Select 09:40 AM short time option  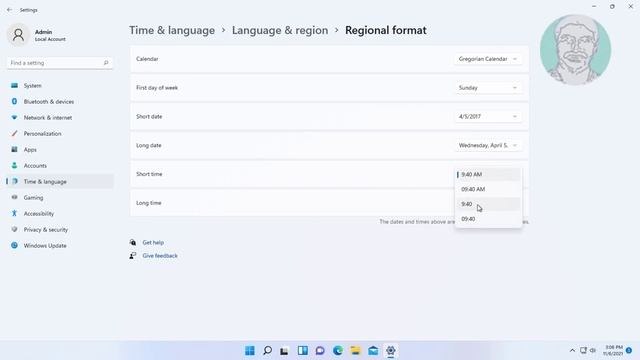coord(488,189)
